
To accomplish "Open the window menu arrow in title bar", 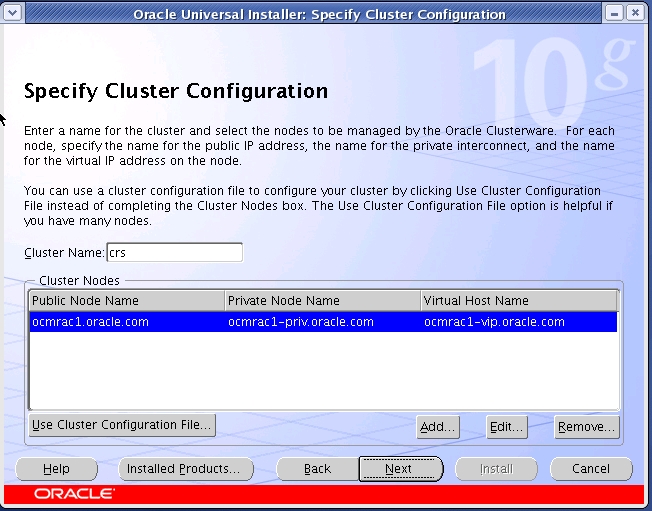I will pyautogui.click(x=12, y=13).
